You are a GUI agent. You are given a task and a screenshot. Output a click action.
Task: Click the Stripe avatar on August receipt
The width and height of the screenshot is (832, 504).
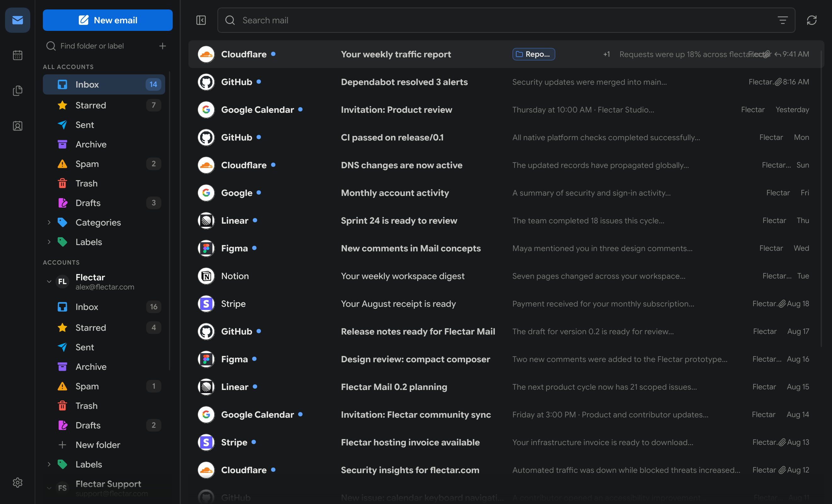[x=206, y=304]
